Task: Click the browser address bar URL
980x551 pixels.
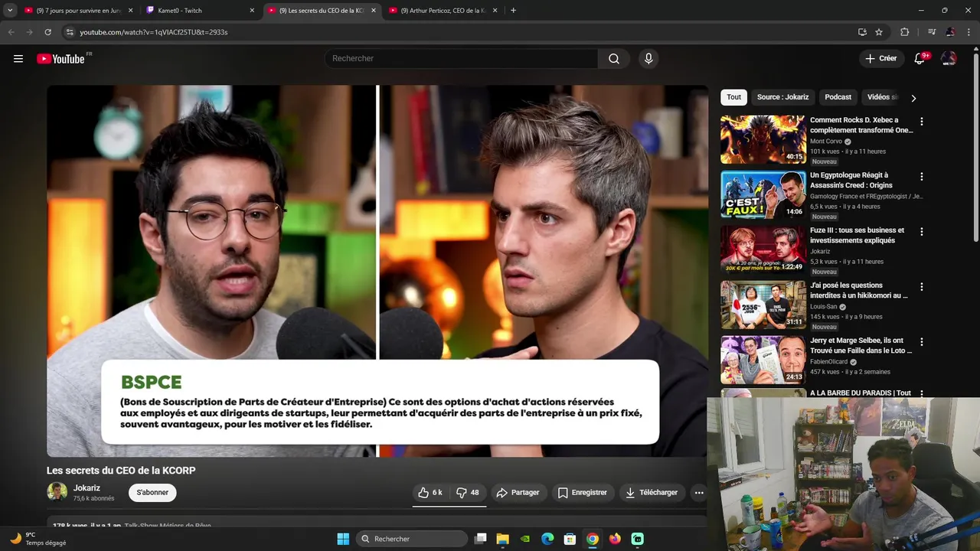Action: 154,32
